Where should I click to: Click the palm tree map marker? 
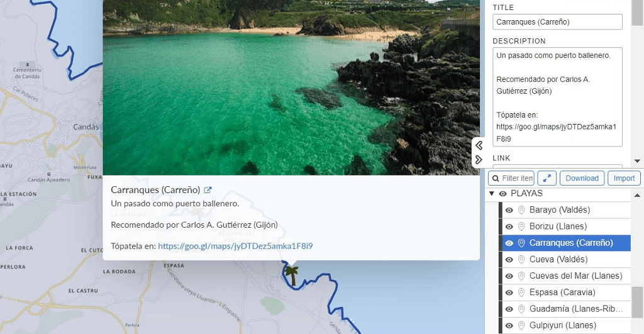click(292, 276)
